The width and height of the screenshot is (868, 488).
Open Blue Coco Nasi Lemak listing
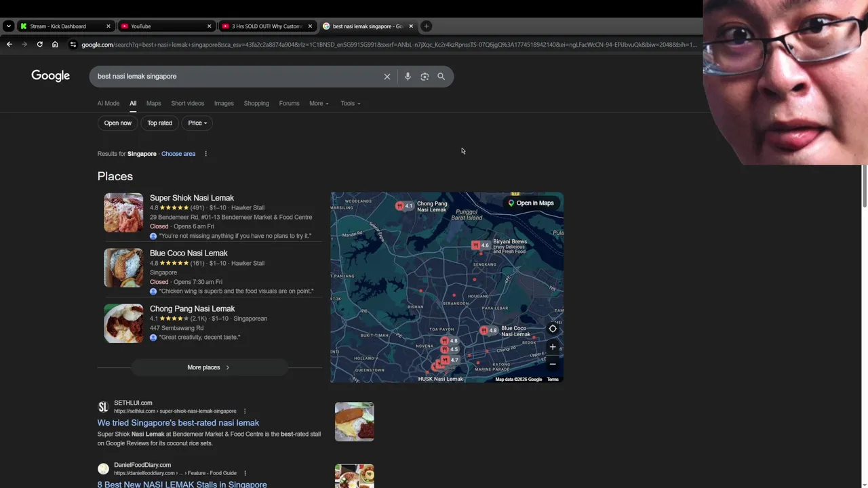189,253
